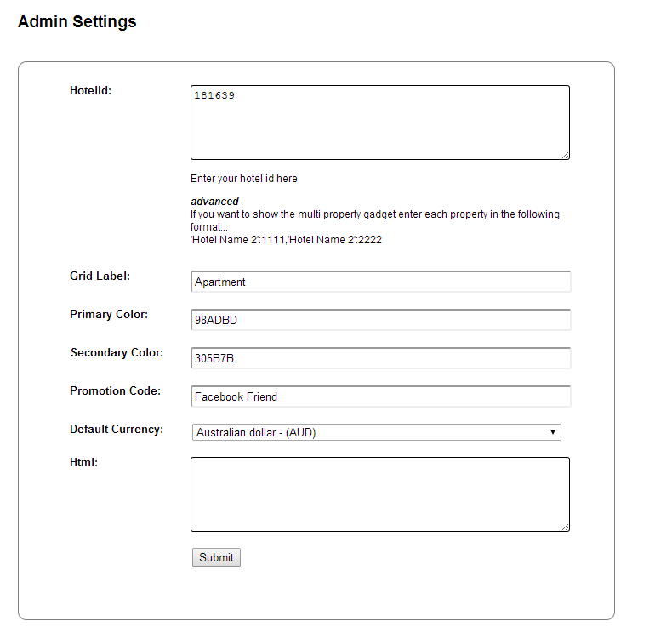Click the Grid Label text label

tap(100, 276)
